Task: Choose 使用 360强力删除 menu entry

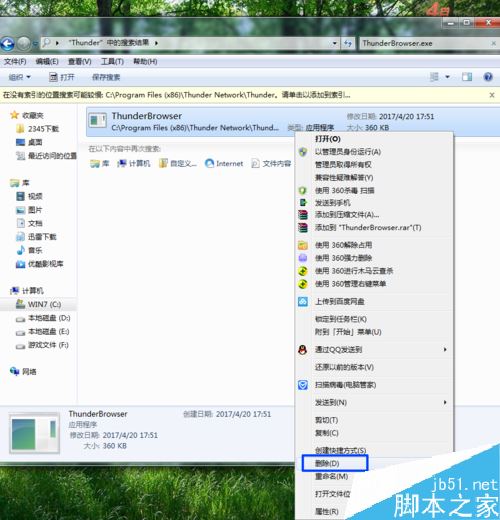Action: tap(374, 258)
